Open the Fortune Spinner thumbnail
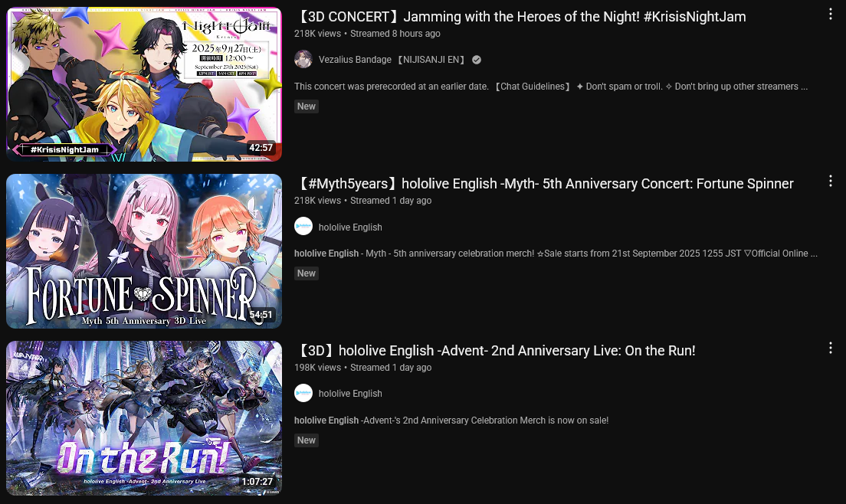This screenshot has width=846, height=504. [144, 251]
